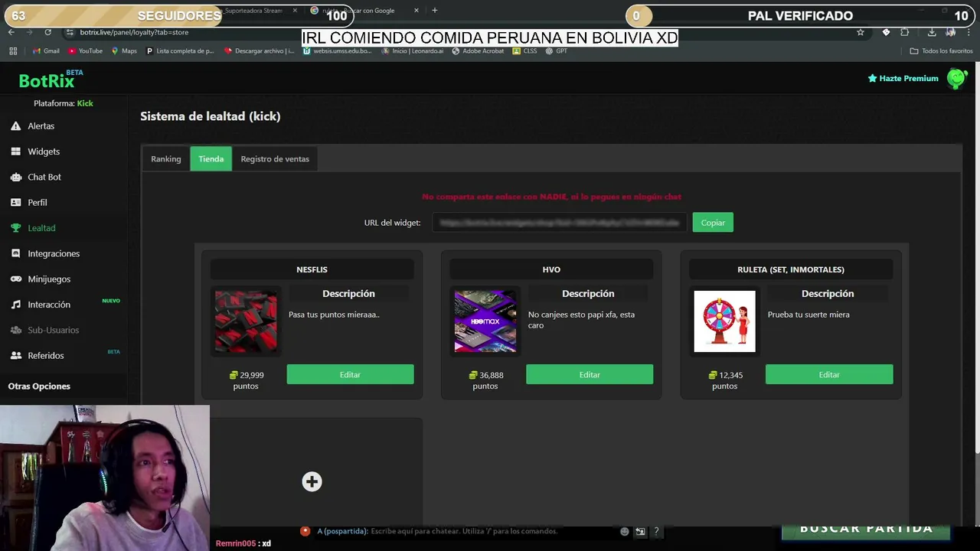Click the Sistema de lealtad (kick) heading
This screenshot has width=980, height=551.
click(211, 116)
